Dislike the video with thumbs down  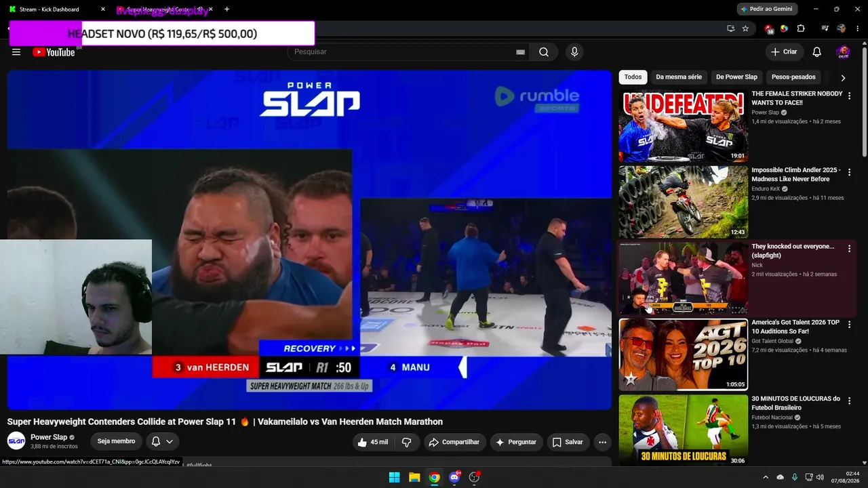[407, 442]
